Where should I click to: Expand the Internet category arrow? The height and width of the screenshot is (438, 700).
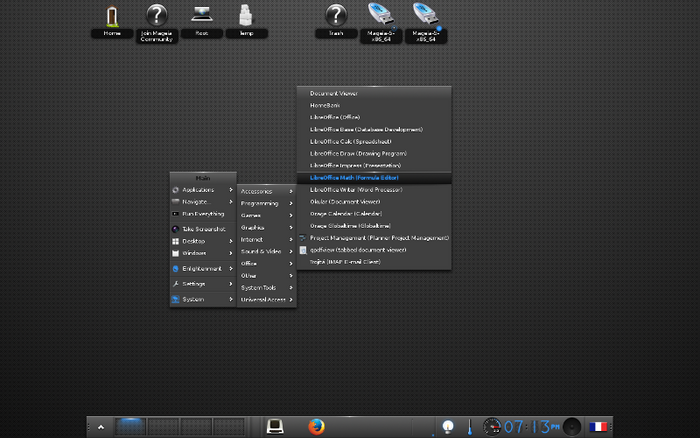pyautogui.click(x=291, y=239)
